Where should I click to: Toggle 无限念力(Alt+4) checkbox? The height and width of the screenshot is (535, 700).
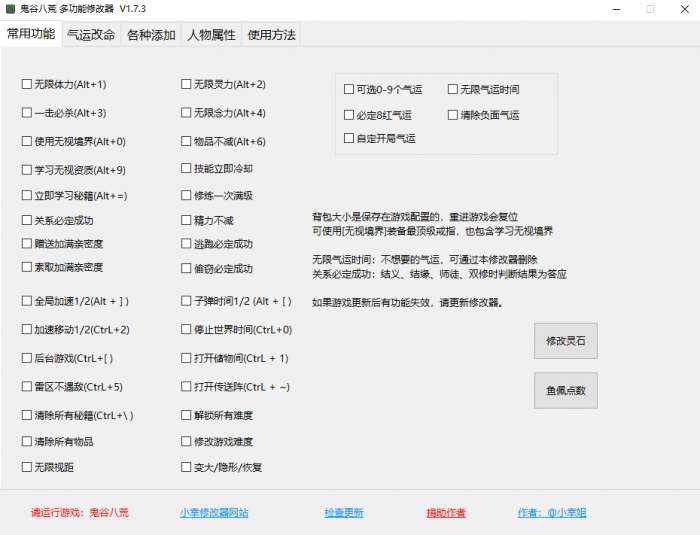[223, 113]
